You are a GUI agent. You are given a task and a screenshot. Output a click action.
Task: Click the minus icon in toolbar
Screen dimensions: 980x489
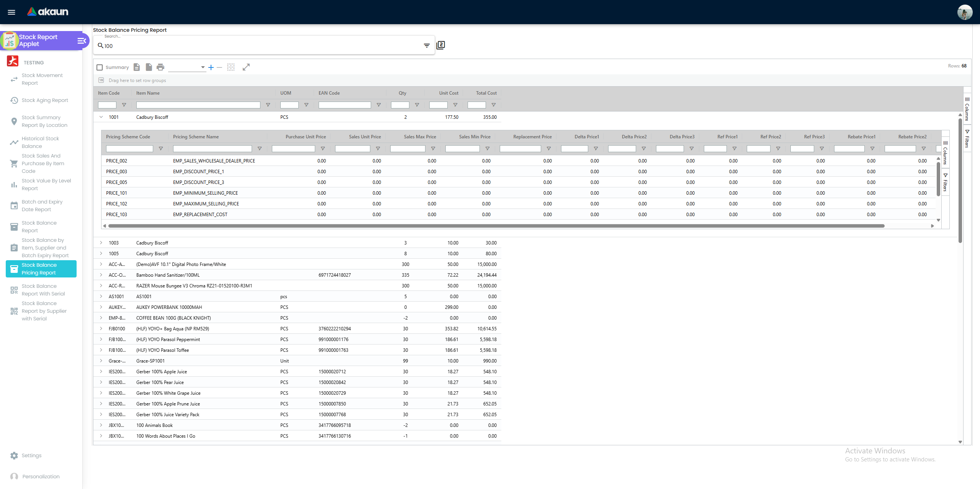[219, 67]
